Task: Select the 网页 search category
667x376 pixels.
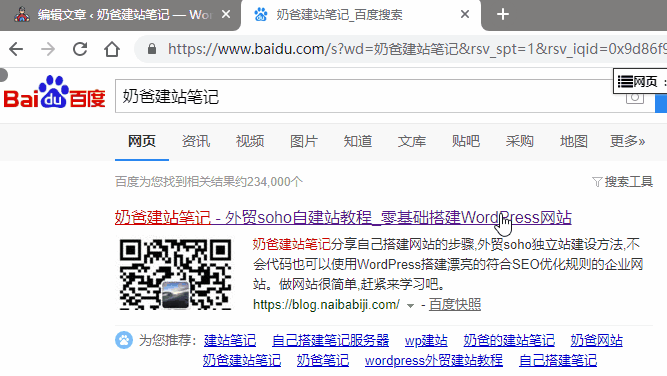Action: coord(142,141)
